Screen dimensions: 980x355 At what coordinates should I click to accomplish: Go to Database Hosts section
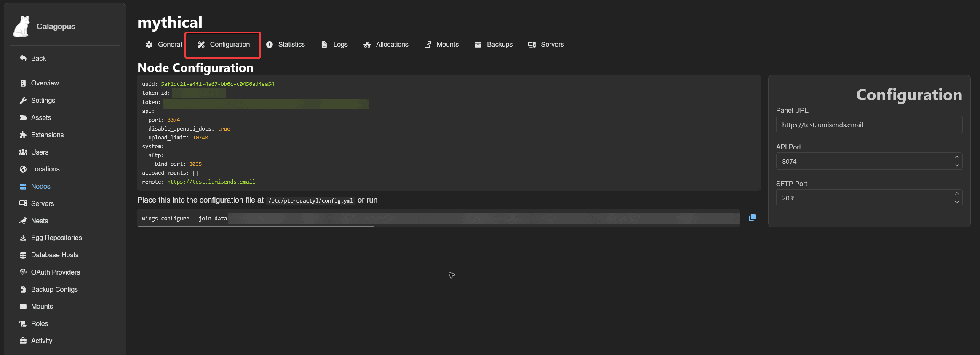coord(54,255)
